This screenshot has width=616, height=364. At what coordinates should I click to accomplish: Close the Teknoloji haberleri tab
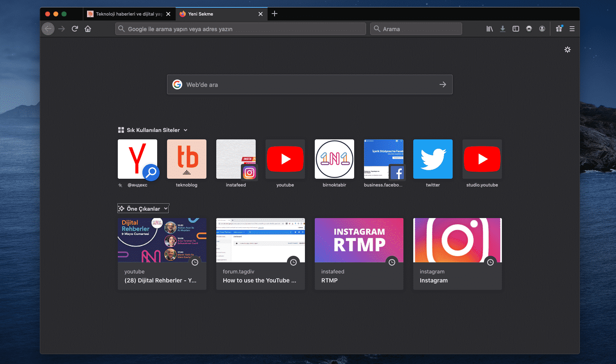coord(168,14)
